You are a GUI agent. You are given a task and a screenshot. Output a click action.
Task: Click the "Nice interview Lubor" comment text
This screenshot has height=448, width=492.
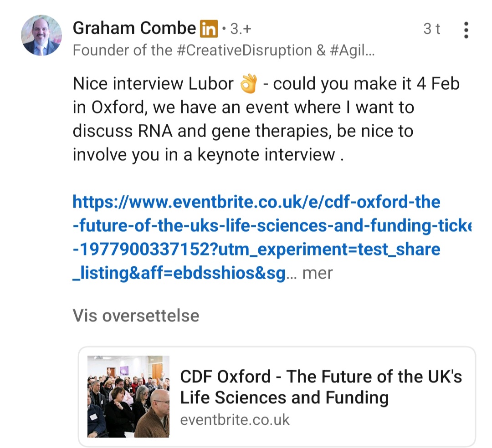[153, 84]
